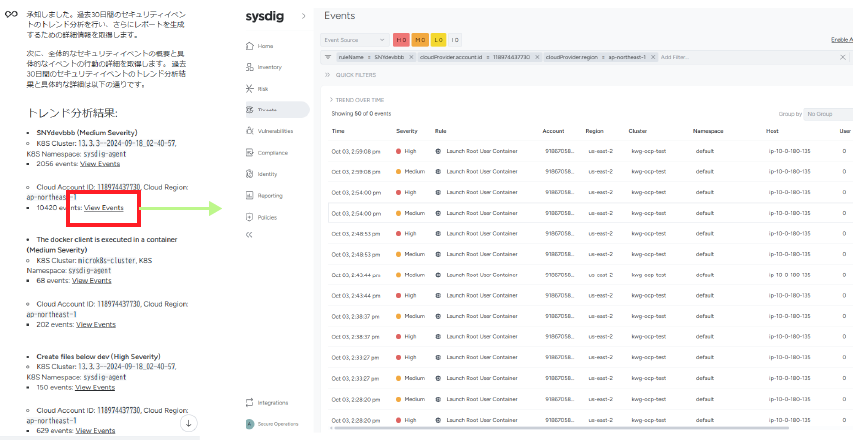Toggle the Low severity filter

[438, 40]
